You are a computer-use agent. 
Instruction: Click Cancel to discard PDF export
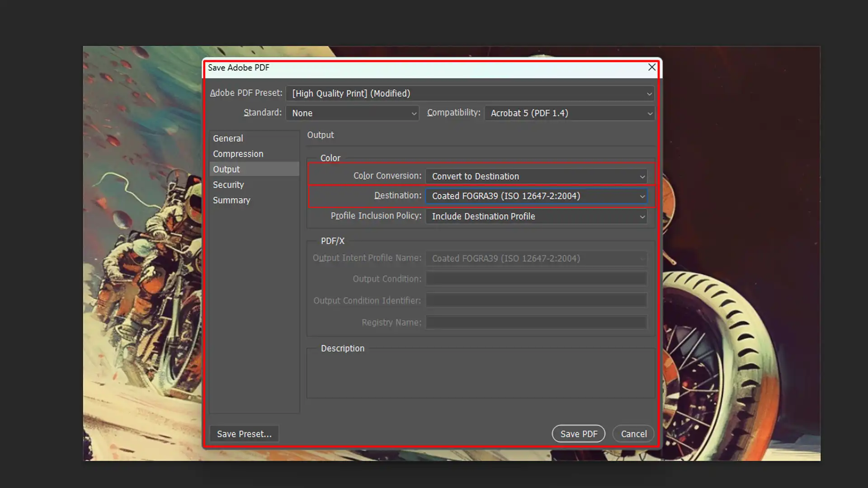point(634,433)
